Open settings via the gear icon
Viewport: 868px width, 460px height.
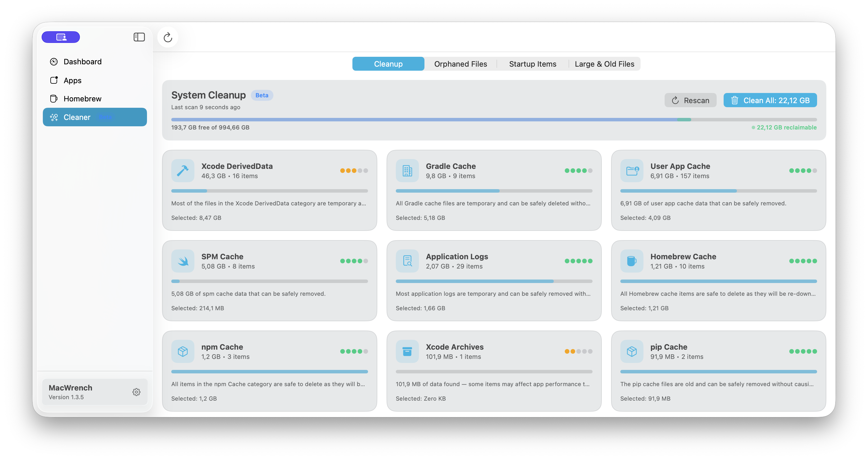(136, 392)
